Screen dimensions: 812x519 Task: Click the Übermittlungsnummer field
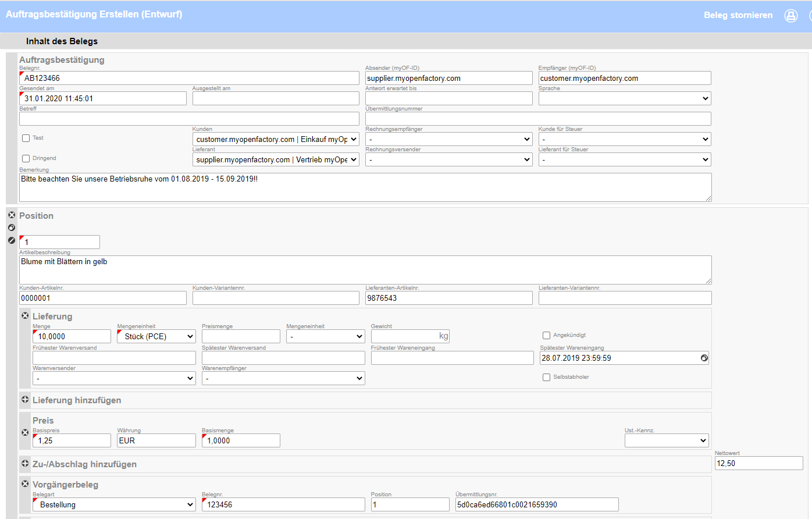(x=538, y=119)
